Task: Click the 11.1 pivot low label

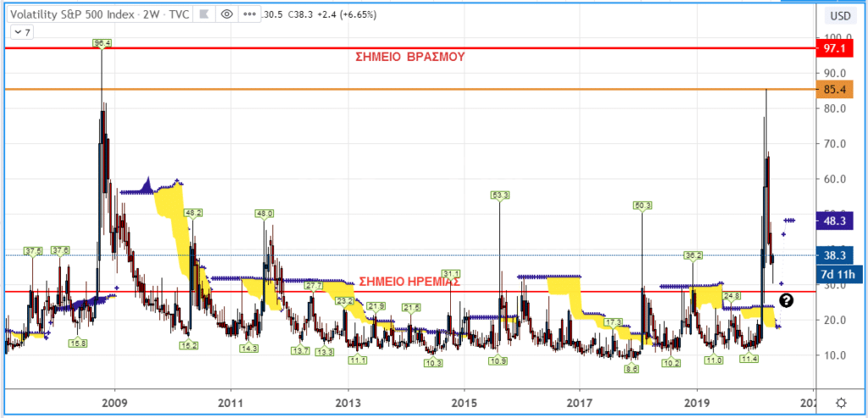Action: (x=358, y=359)
